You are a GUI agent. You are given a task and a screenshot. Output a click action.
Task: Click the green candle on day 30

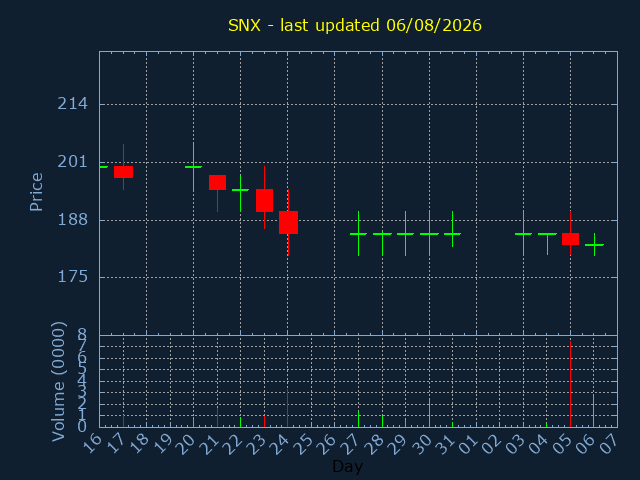tap(429, 234)
